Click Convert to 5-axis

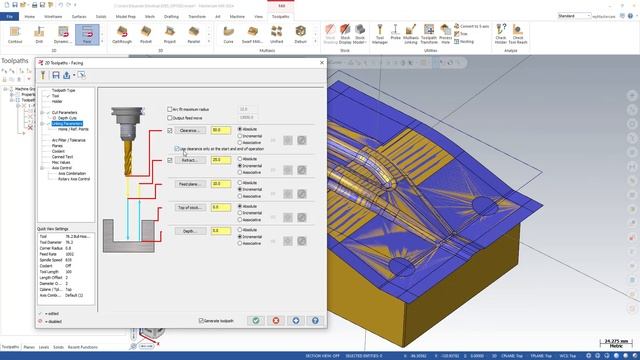[471, 26]
